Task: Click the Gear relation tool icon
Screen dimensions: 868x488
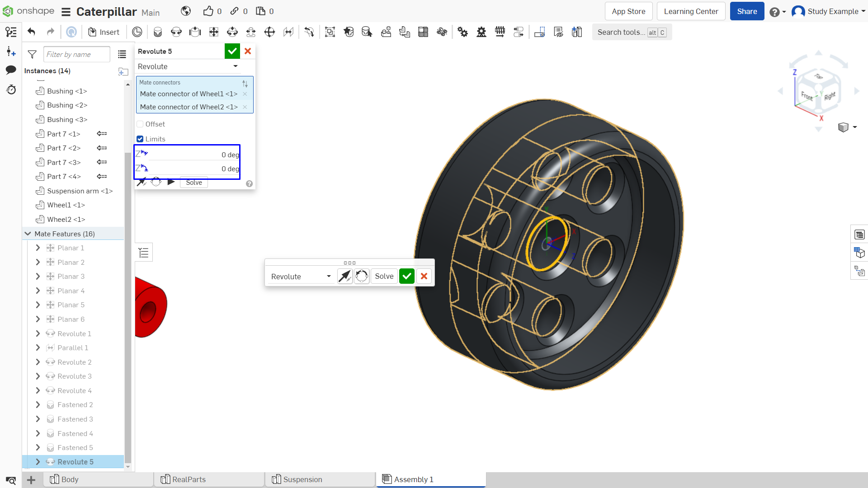Action: [462, 32]
